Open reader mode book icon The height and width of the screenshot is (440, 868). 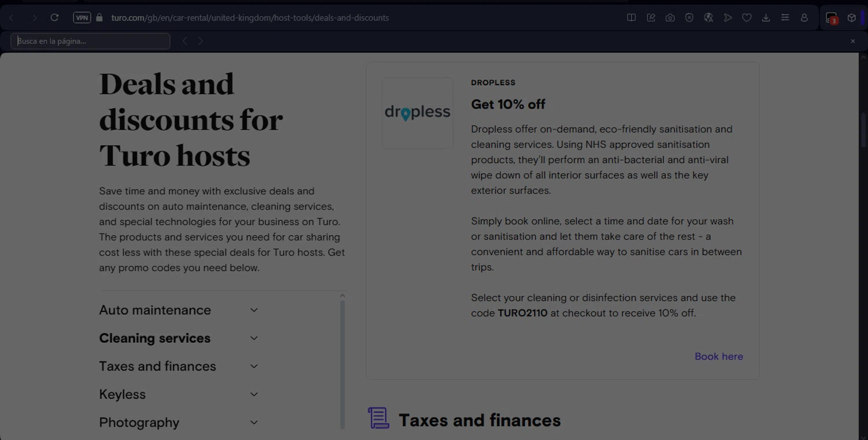click(x=631, y=18)
